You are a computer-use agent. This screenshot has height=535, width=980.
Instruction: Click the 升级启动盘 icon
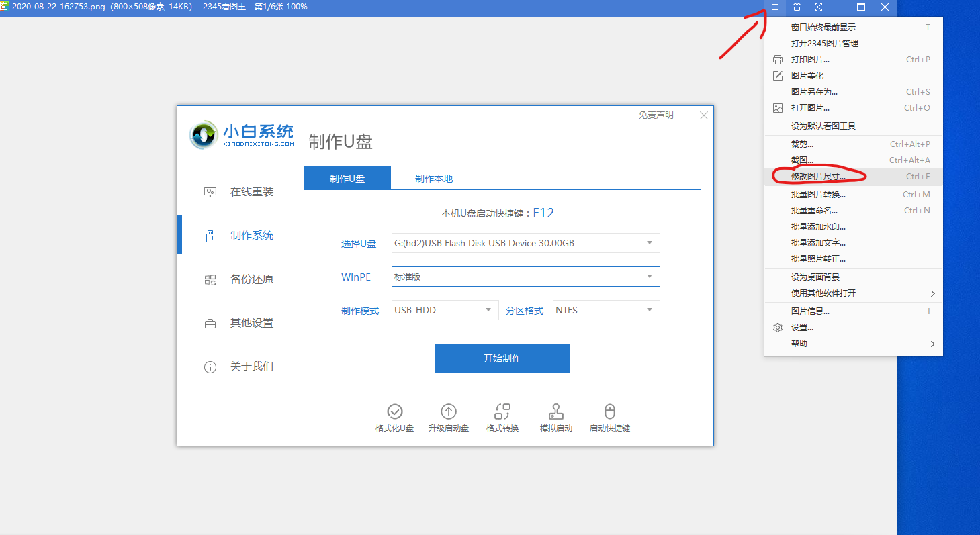(x=448, y=411)
